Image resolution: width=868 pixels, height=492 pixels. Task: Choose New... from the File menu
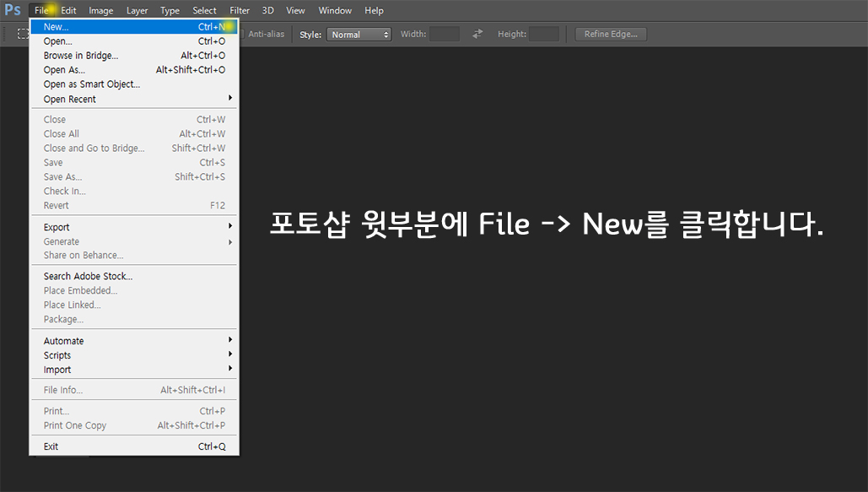click(134, 27)
